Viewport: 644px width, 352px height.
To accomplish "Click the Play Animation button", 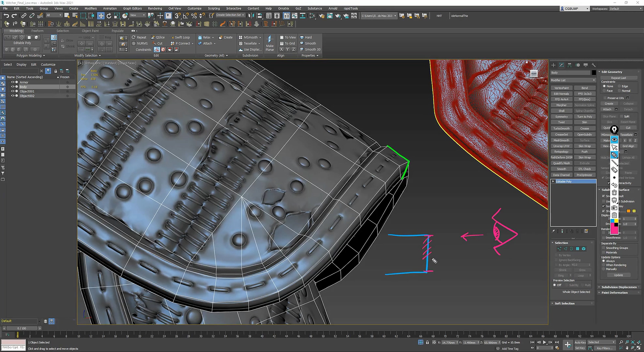I will tap(544, 342).
